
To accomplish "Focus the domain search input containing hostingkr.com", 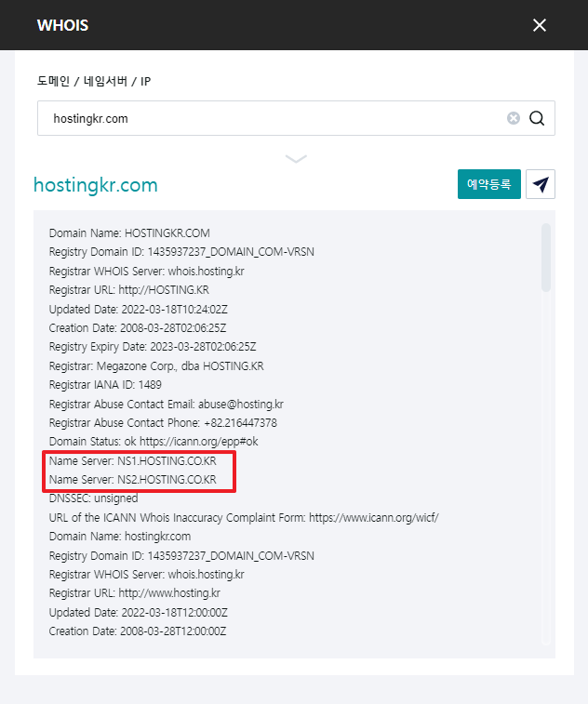I will click(270, 118).
